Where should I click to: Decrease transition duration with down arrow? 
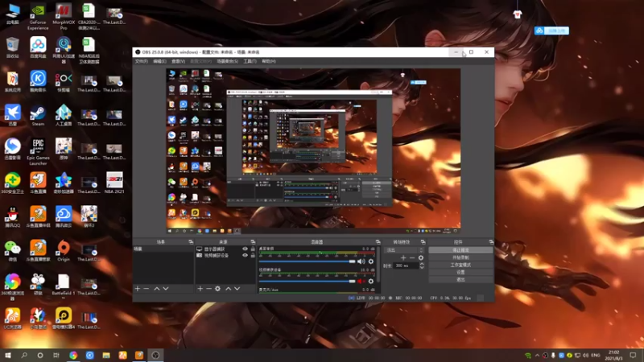(422, 268)
